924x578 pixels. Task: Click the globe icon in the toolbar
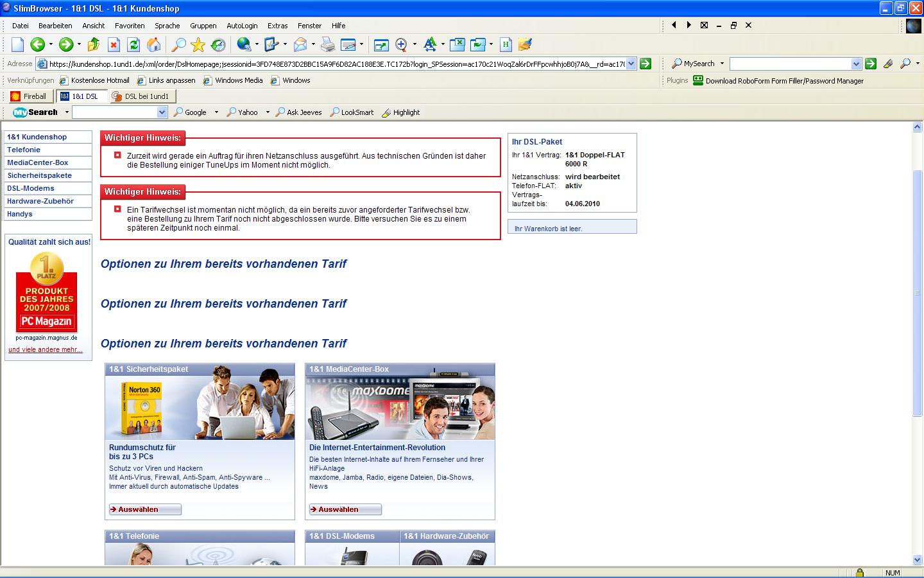point(244,44)
